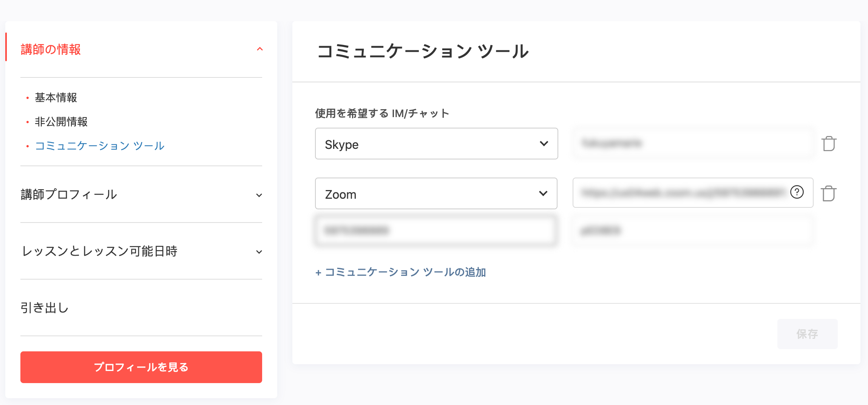The height and width of the screenshot is (405, 868).
Task: Open the 引き出し section
Action: pyautogui.click(x=45, y=308)
